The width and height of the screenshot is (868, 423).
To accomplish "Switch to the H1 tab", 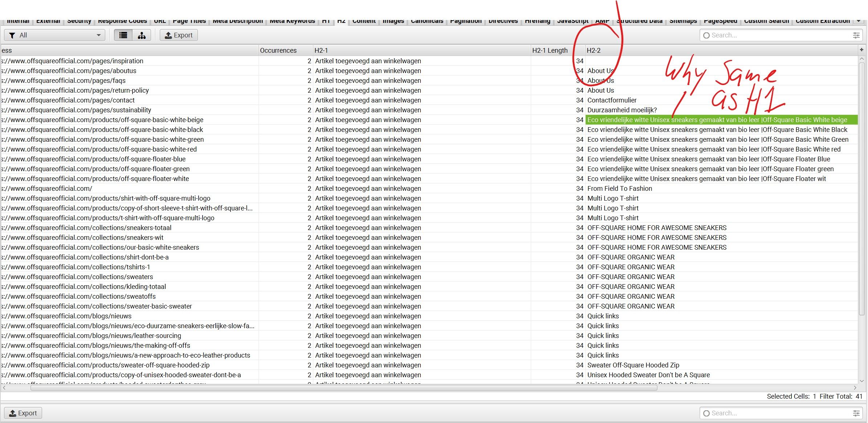I will 326,21.
